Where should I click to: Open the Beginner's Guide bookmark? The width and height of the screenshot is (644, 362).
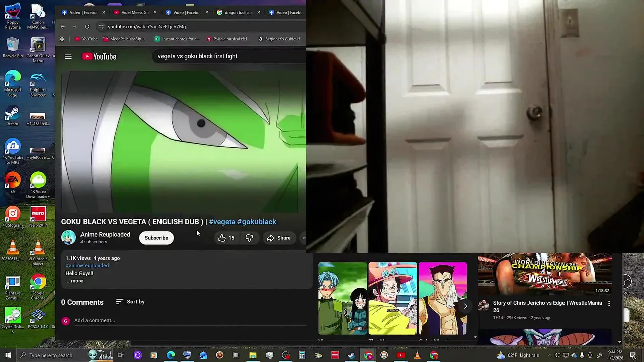281,39
